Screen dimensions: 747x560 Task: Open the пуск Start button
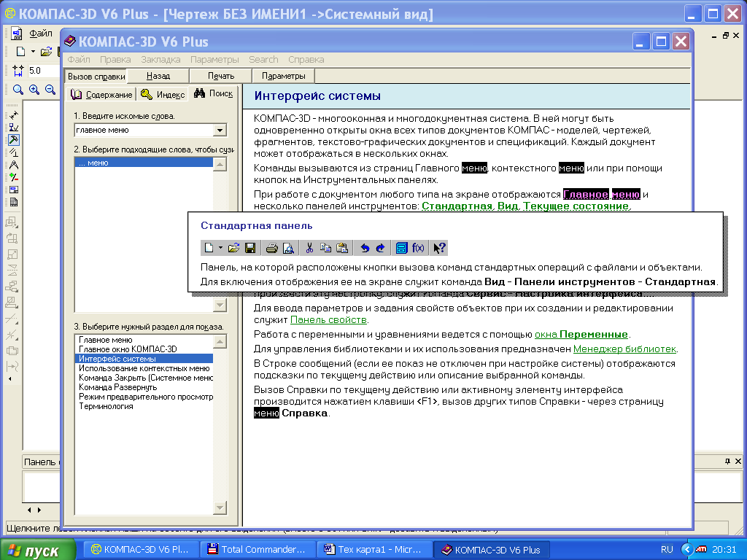tap(38, 550)
